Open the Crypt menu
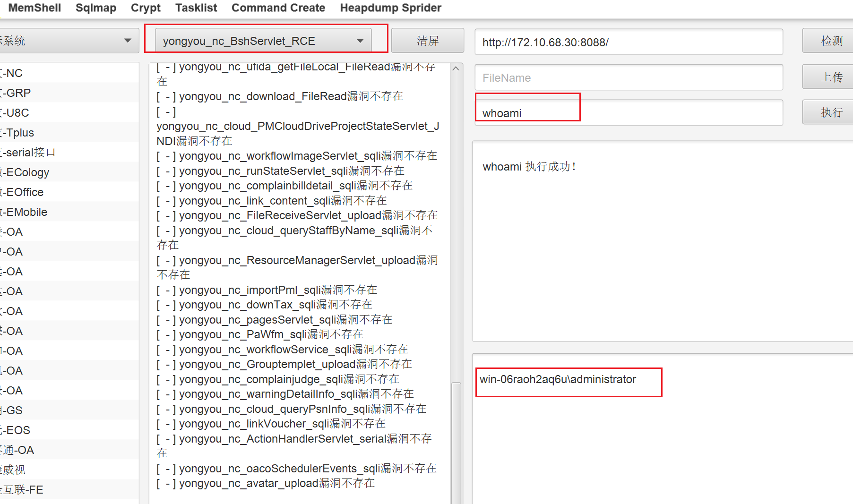 [x=146, y=8]
